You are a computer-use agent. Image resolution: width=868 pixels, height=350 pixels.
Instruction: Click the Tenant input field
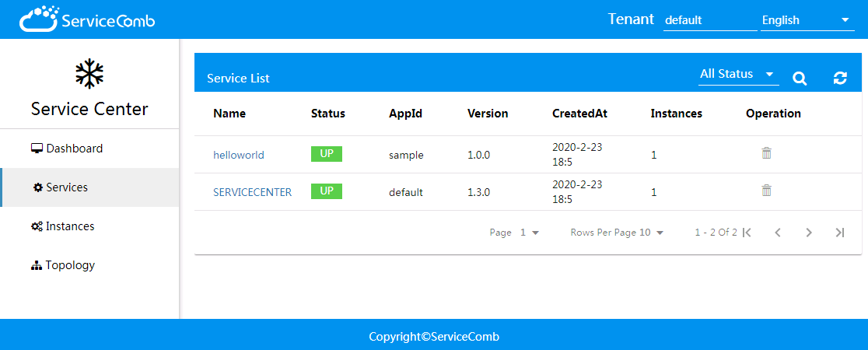pyautogui.click(x=709, y=20)
